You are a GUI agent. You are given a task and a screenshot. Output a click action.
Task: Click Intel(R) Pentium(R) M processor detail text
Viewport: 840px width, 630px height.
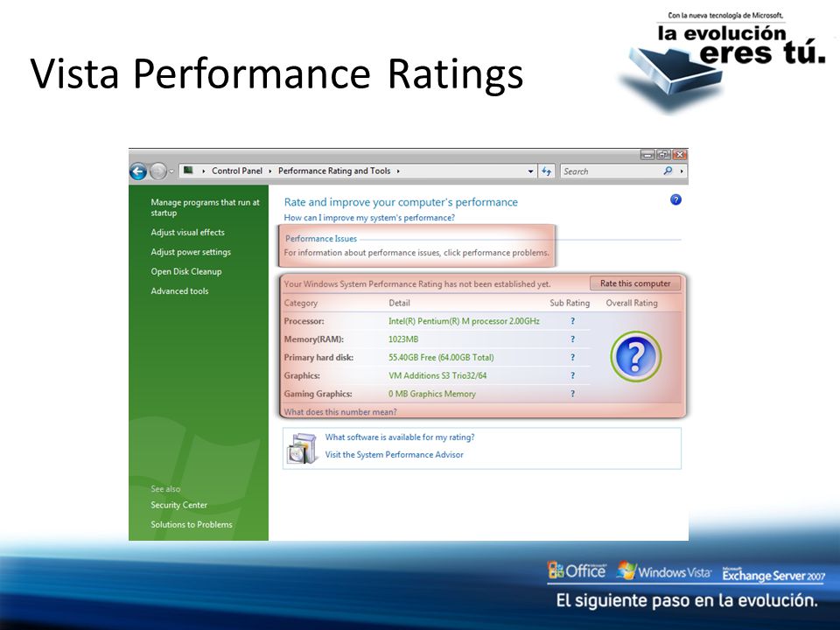[x=464, y=321]
